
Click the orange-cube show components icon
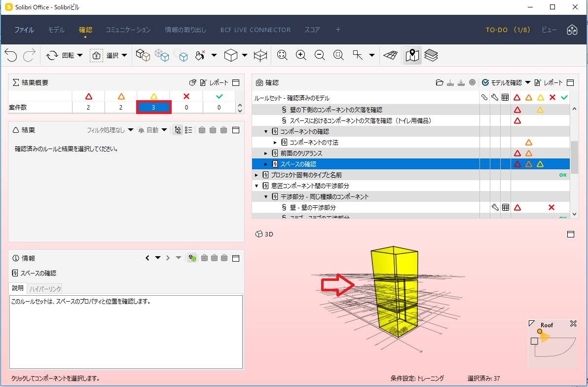pos(143,55)
